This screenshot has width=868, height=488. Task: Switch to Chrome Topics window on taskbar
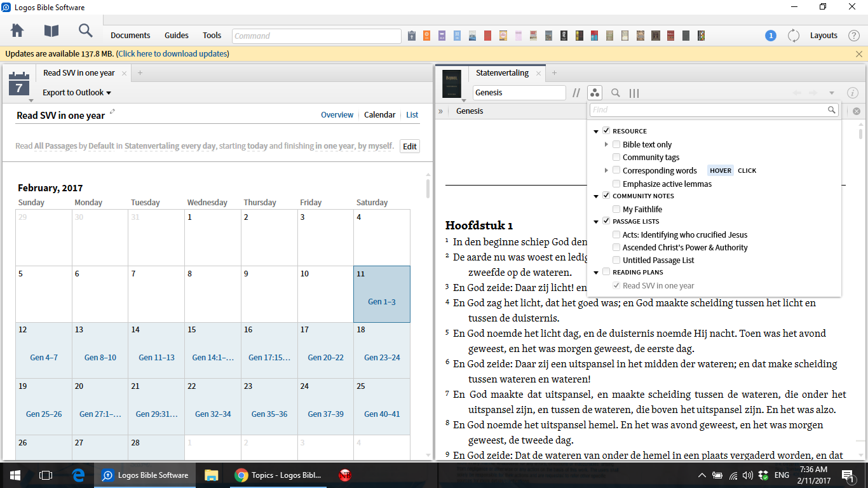coord(279,475)
